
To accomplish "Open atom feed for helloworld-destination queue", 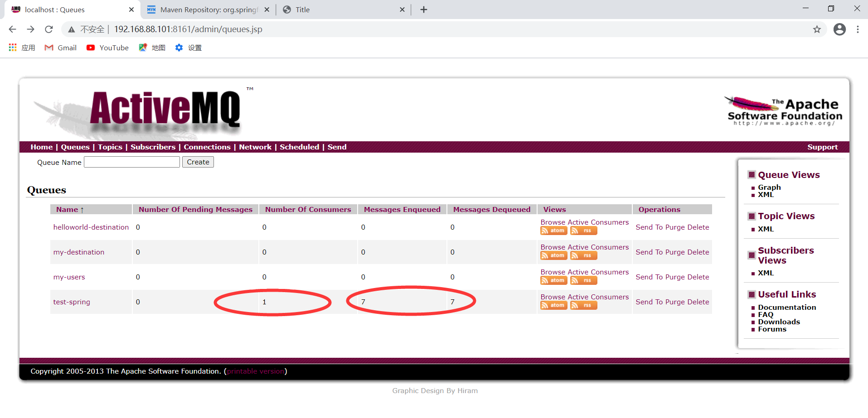I will tap(553, 231).
